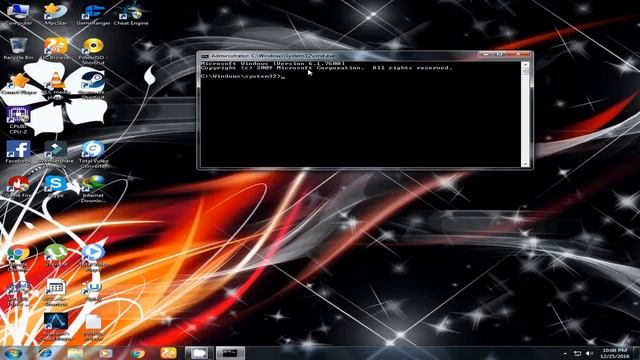Open Windows Media Player from the taskbar
Viewport: 640px width, 360px height.
pos(106,353)
